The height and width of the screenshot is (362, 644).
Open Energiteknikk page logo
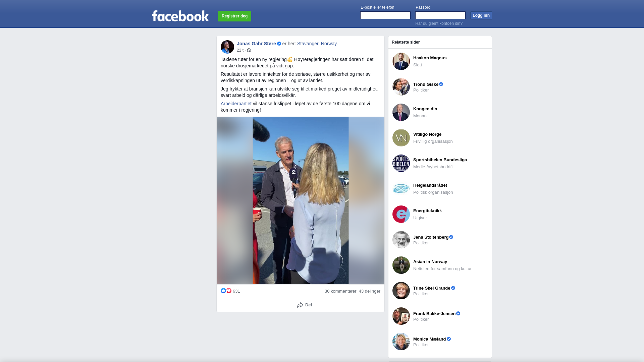click(x=401, y=214)
